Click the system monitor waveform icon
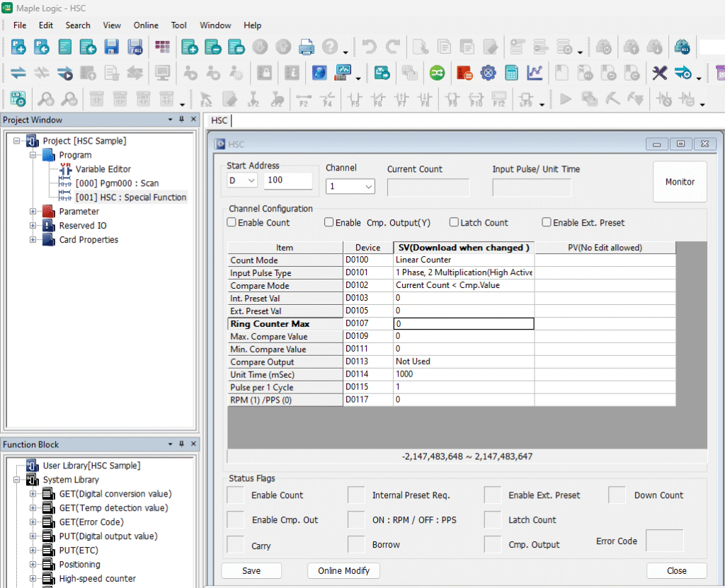Viewport: 725px width, 588px height. [343, 73]
